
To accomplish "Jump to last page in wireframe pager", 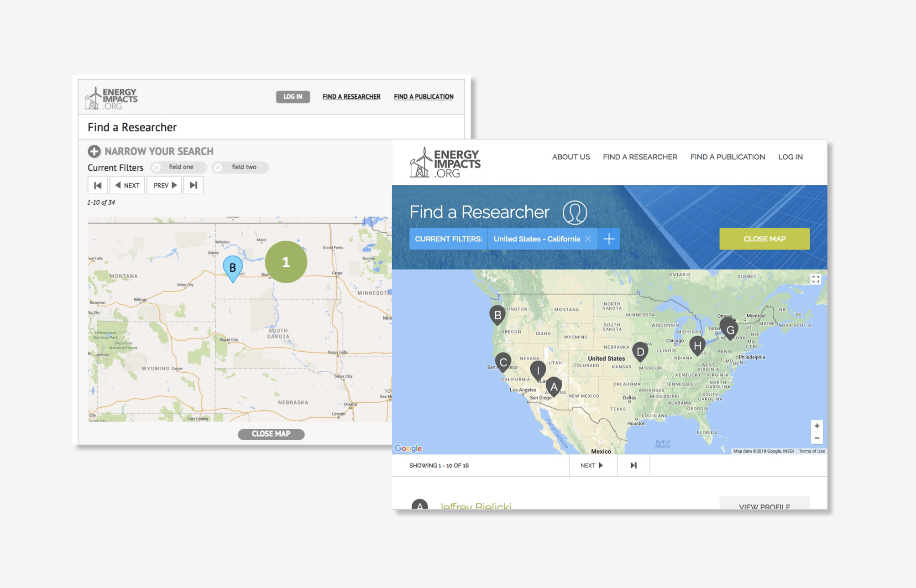I will click(x=194, y=185).
